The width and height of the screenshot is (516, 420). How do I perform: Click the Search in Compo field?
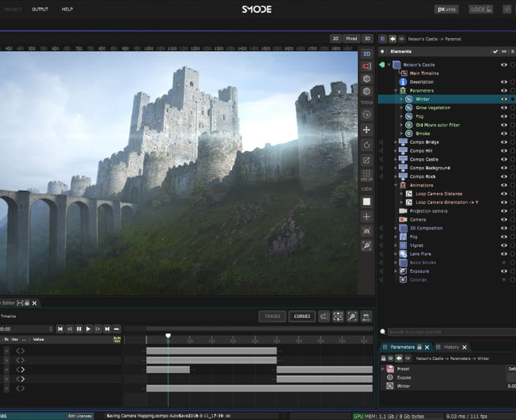(447, 332)
